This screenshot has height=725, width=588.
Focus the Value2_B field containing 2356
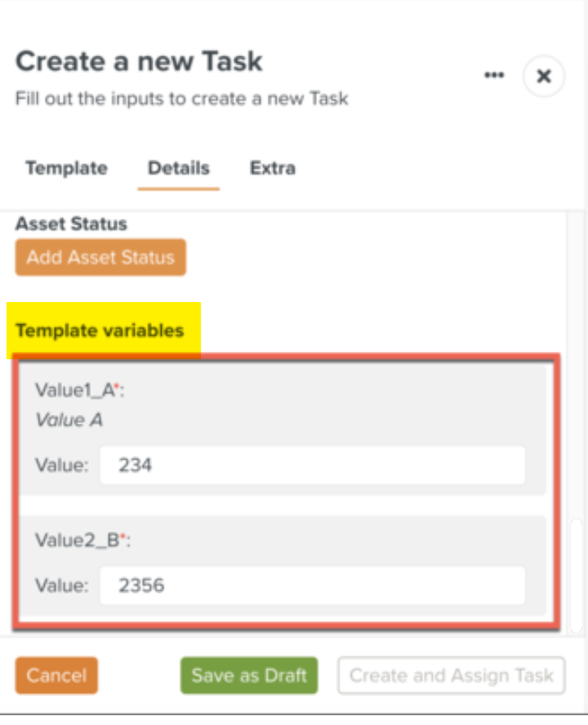click(312, 585)
